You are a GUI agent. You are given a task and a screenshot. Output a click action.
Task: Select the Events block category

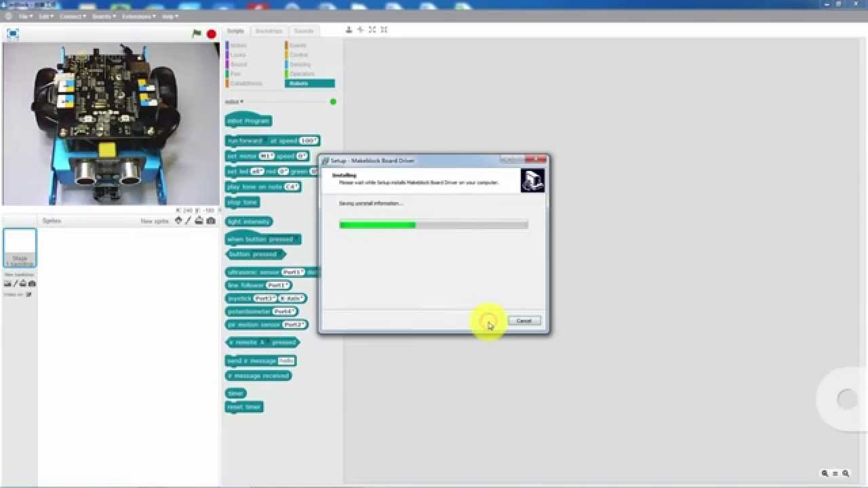tap(298, 45)
